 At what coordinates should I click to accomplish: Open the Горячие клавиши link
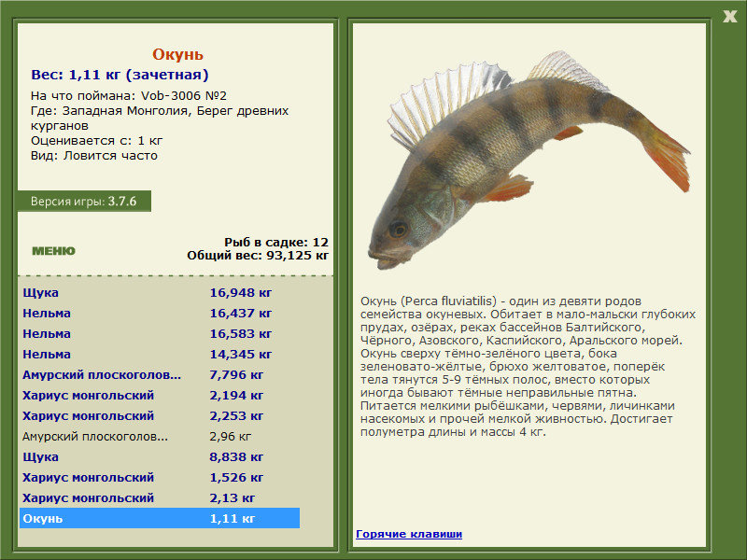click(x=409, y=534)
